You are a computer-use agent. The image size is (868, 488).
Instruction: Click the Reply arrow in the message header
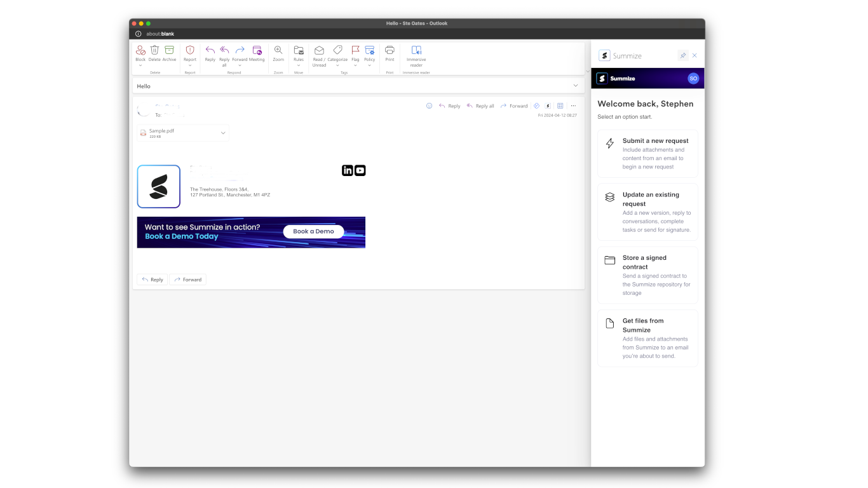(x=442, y=106)
